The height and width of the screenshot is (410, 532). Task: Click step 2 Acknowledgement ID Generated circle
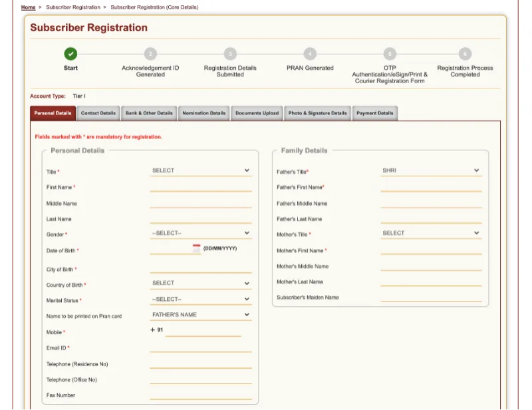pos(150,54)
